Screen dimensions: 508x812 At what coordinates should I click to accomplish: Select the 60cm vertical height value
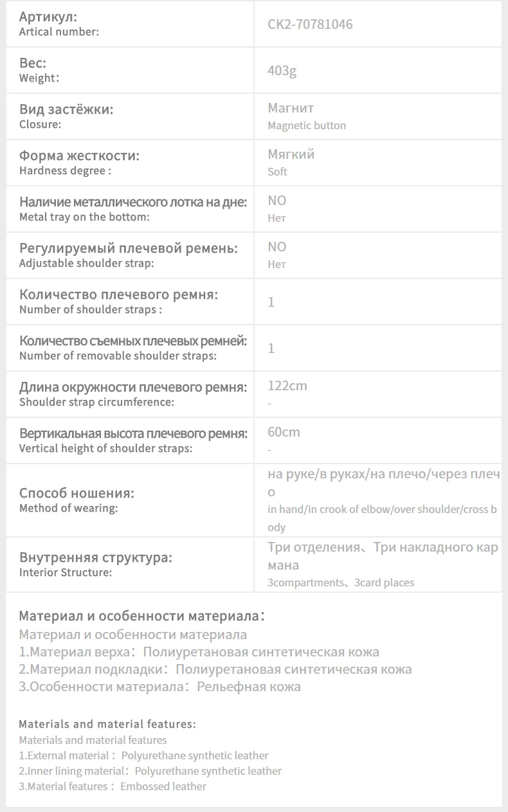click(x=284, y=432)
